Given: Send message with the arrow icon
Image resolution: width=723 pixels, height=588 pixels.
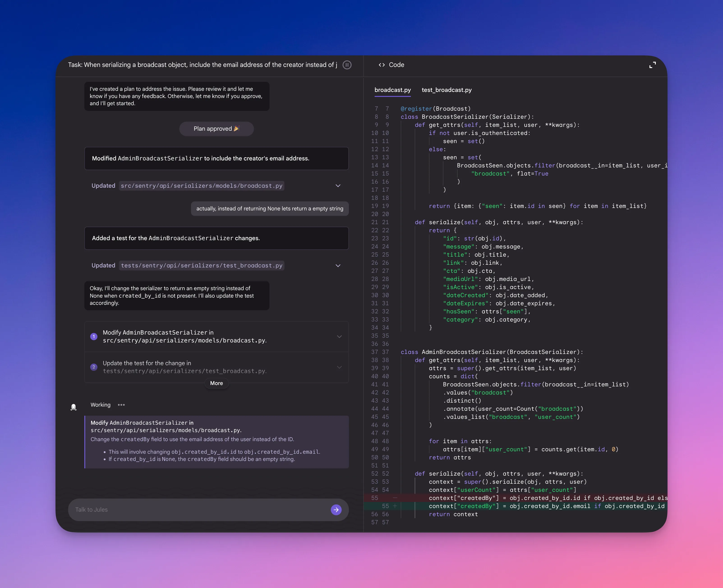Looking at the screenshot, I should (336, 509).
